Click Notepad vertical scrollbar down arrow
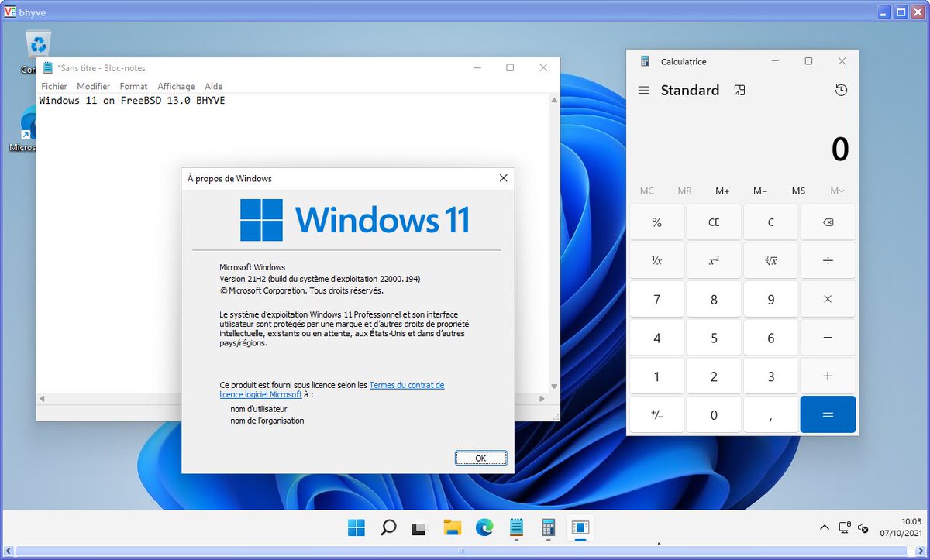Image resolution: width=930 pixels, height=560 pixels. coord(554,387)
